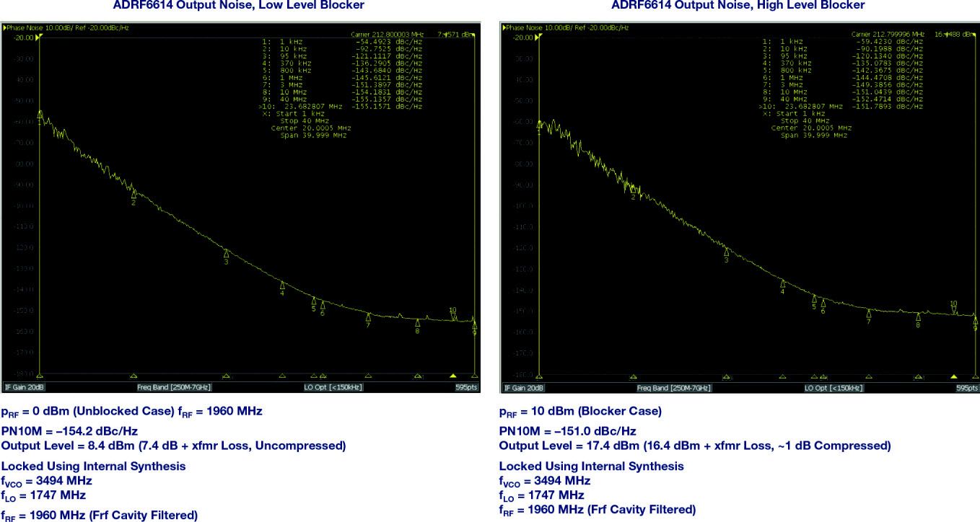Click '595pts' in the High Level Blocker plot

tap(967, 388)
